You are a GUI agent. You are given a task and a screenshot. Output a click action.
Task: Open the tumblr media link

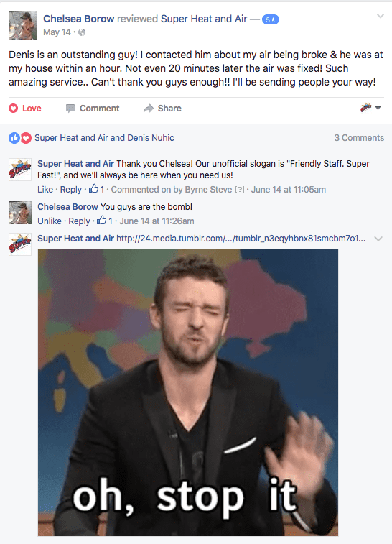coord(241,239)
